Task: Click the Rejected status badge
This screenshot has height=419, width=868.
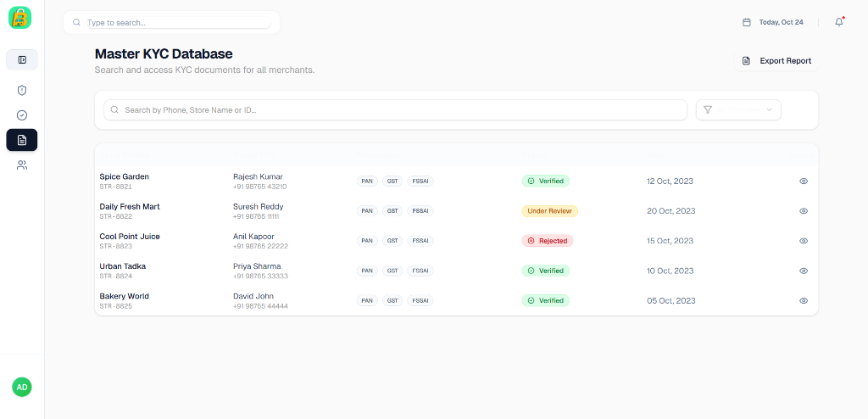Action: click(547, 241)
